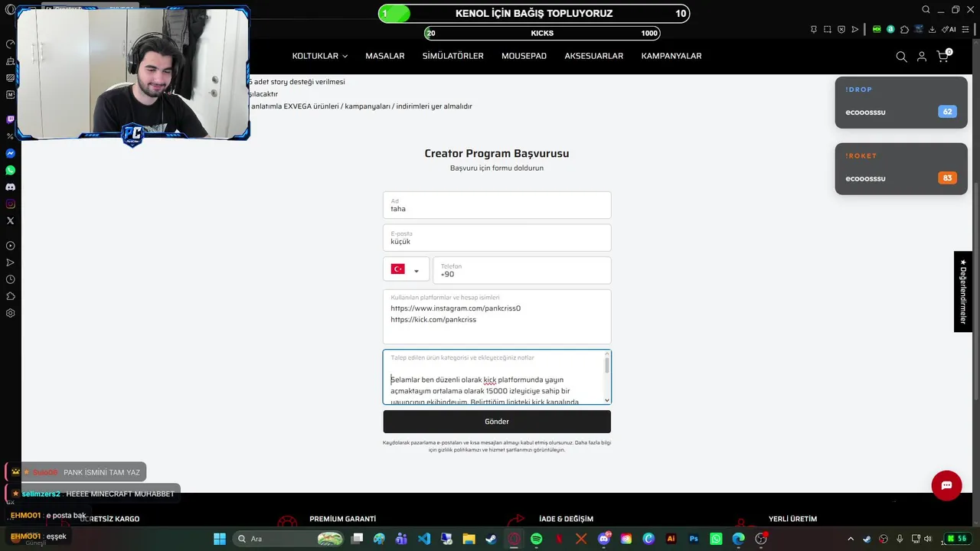Viewport: 980px width, 551px height.
Task: Open Instagram in the browser sidebar
Action: [x=11, y=204]
